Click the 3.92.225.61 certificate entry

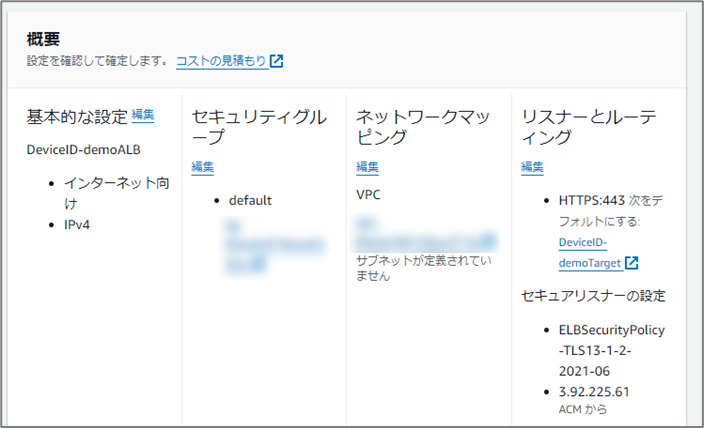pos(594,393)
